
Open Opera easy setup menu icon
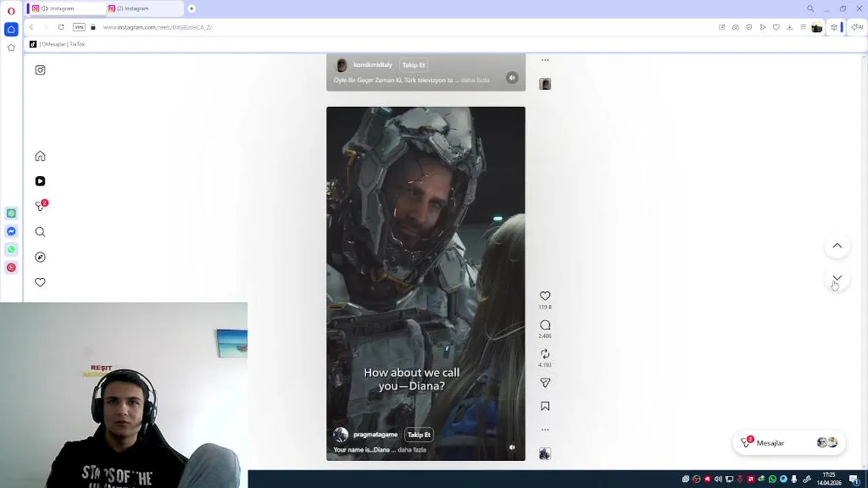tap(803, 27)
